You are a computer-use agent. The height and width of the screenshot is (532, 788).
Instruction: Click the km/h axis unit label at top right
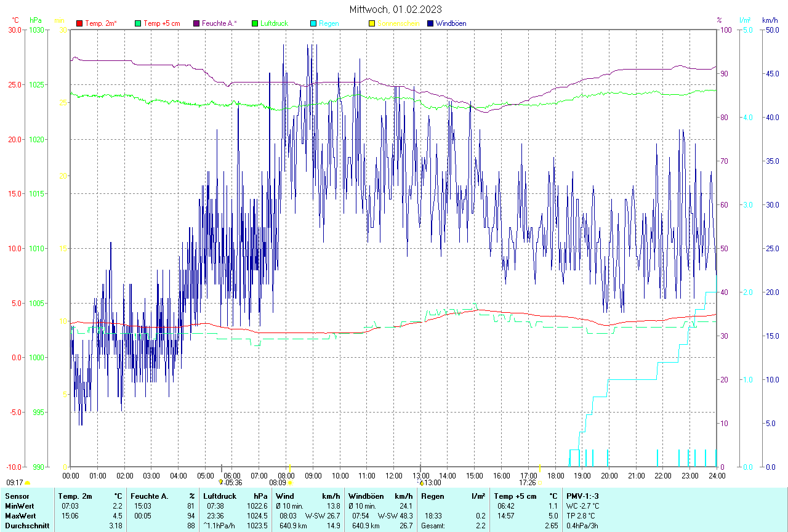[x=770, y=20]
